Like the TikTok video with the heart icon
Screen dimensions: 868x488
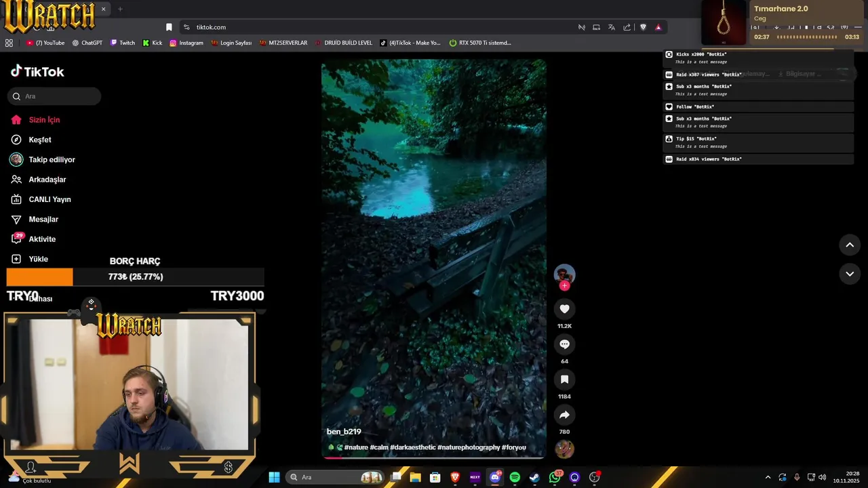coord(564,309)
